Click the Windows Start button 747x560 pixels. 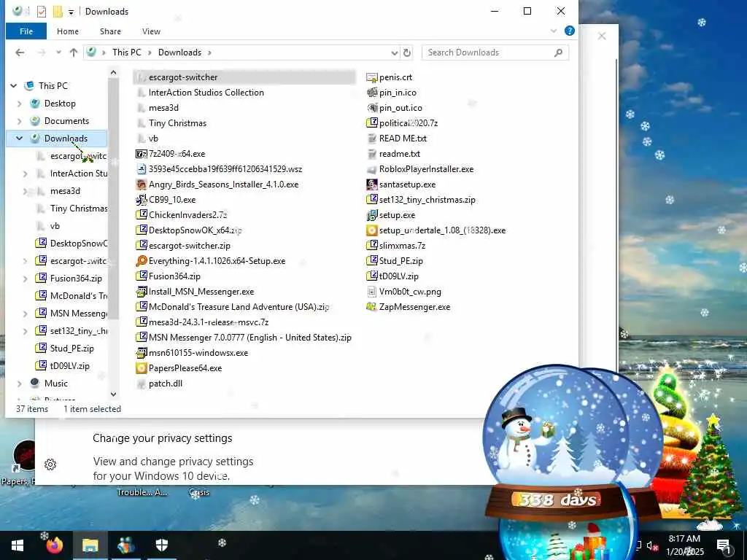pyautogui.click(x=18, y=545)
